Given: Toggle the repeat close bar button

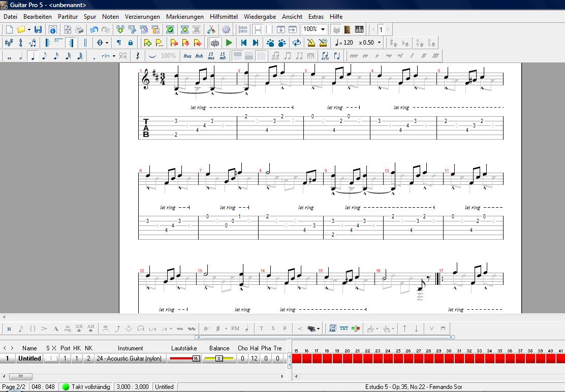Looking at the screenshot, I should point(71,43).
